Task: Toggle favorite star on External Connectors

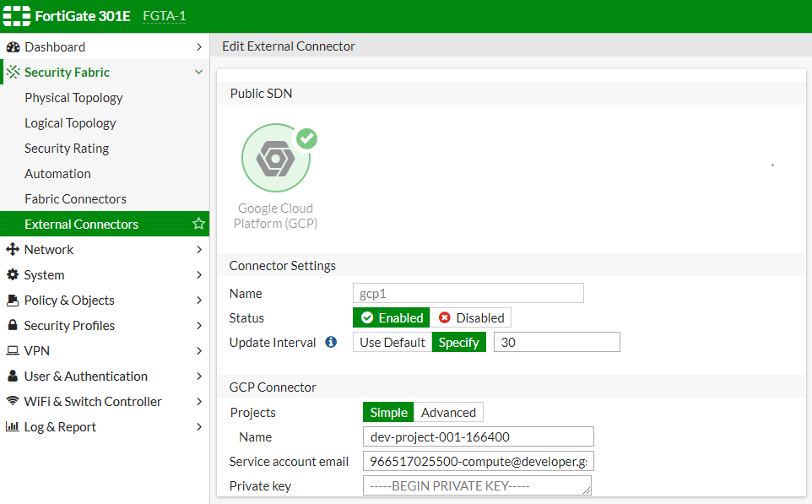Action: (198, 224)
